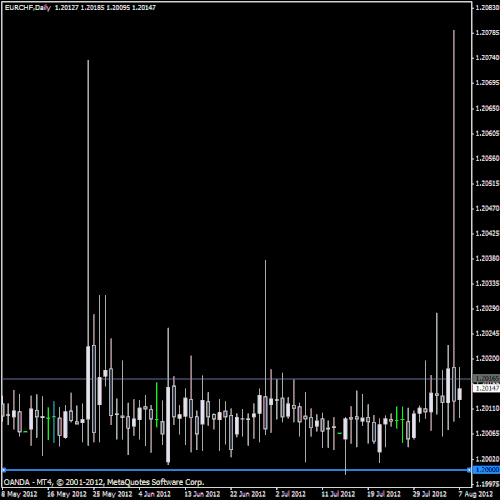Click the 25 May 2012 date label

point(112,494)
